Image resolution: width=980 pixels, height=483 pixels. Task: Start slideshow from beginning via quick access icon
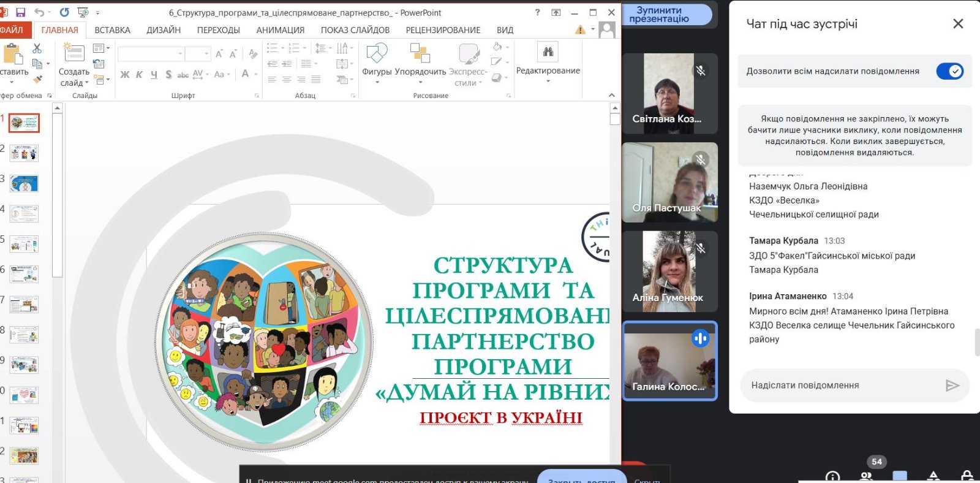(83, 12)
